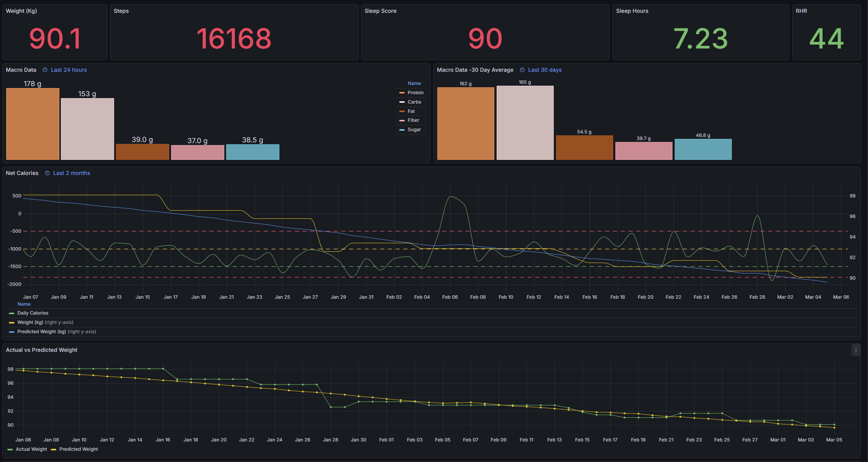The image size is (868, 462).
Task: Toggle the Predicted Weight (kg) legend entry
Action: 41,332
